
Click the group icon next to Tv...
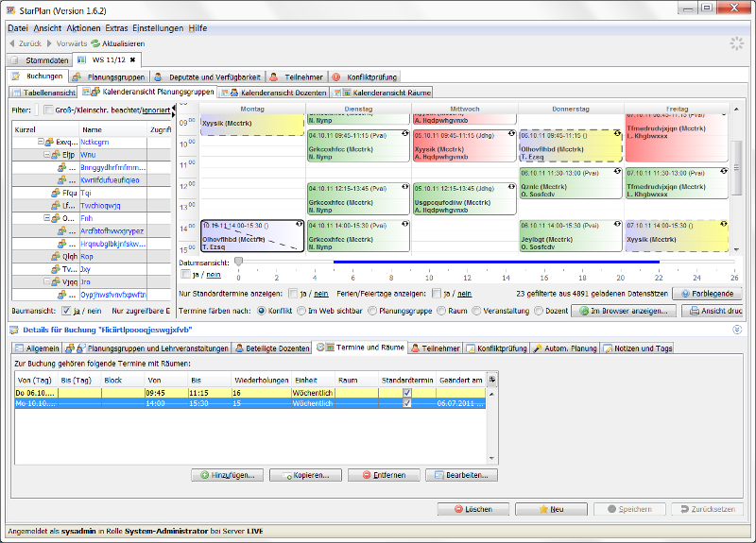(56, 269)
